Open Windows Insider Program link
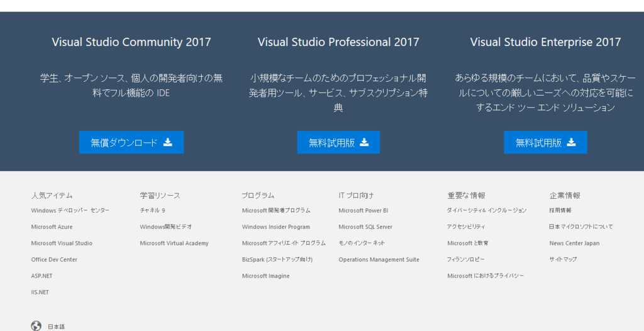The image size is (644, 331). click(276, 227)
